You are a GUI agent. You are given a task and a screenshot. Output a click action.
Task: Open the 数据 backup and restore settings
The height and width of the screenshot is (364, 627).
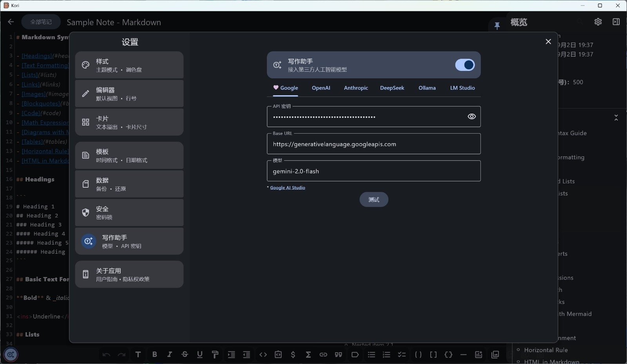(129, 184)
